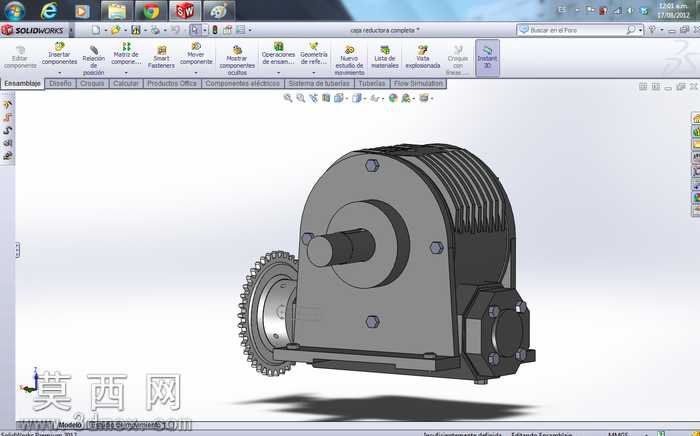Open Windows Start button
Image resolution: width=700 pixels, height=436 pixels.
14,11
